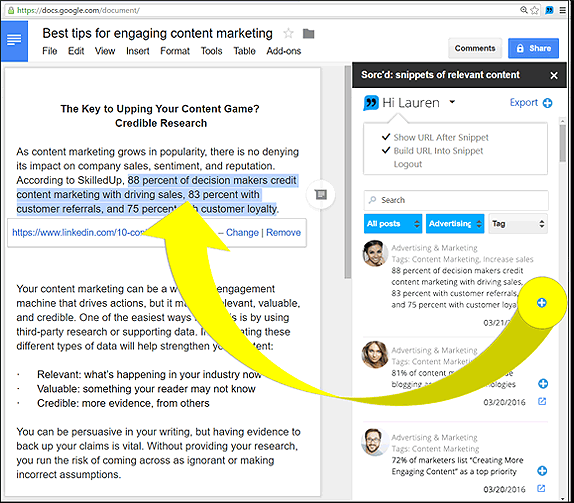Click 'Credible: more evidence, from others' bullet
This screenshot has height=503, width=574.
coord(123,403)
